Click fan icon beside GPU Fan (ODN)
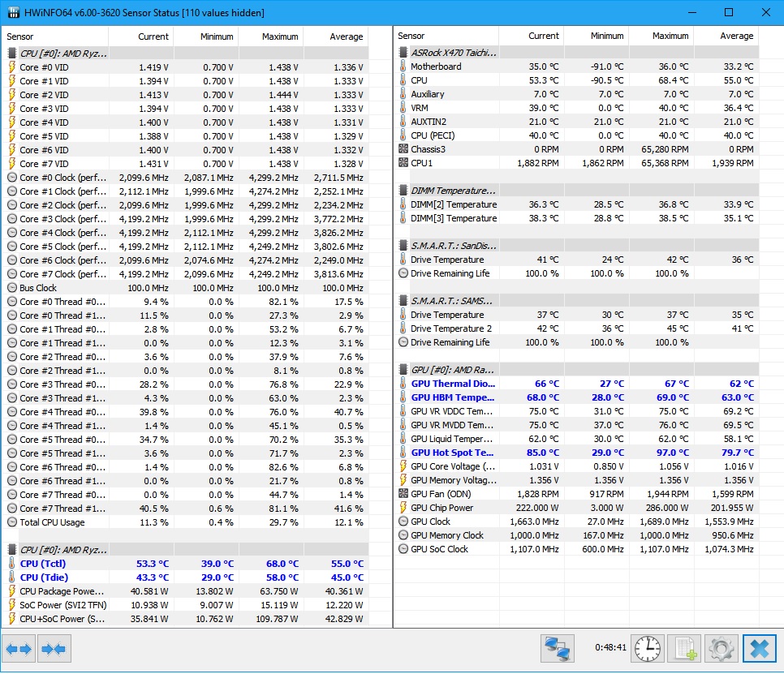This screenshot has width=784, height=674. (x=403, y=494)
